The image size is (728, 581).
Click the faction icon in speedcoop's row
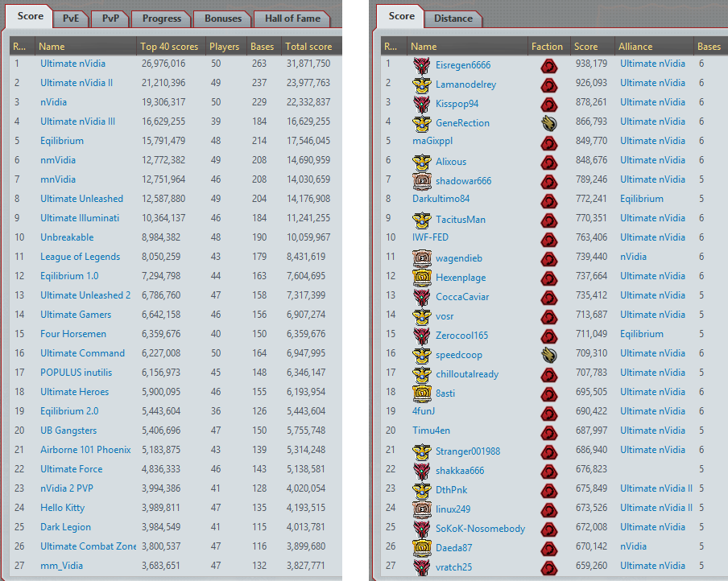(x=548, y=354)
